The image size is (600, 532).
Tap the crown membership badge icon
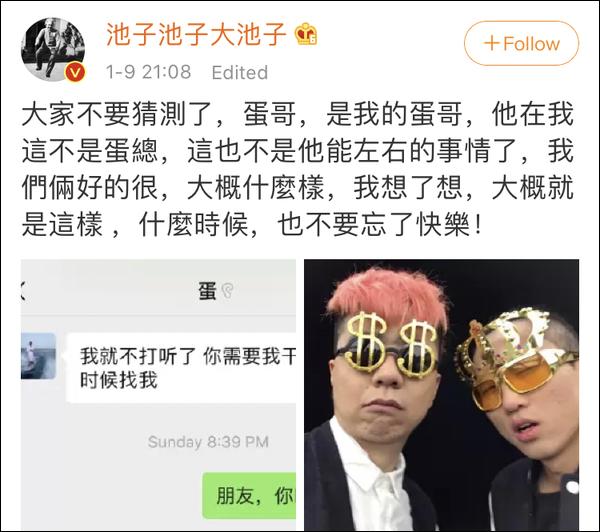pyautogui.click(x=306, y=34)
